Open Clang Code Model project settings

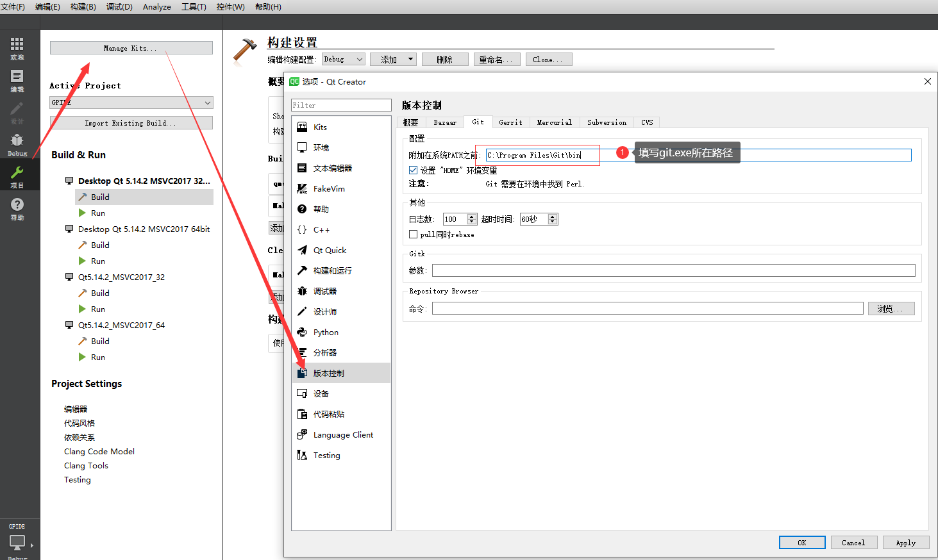point(99,451)
